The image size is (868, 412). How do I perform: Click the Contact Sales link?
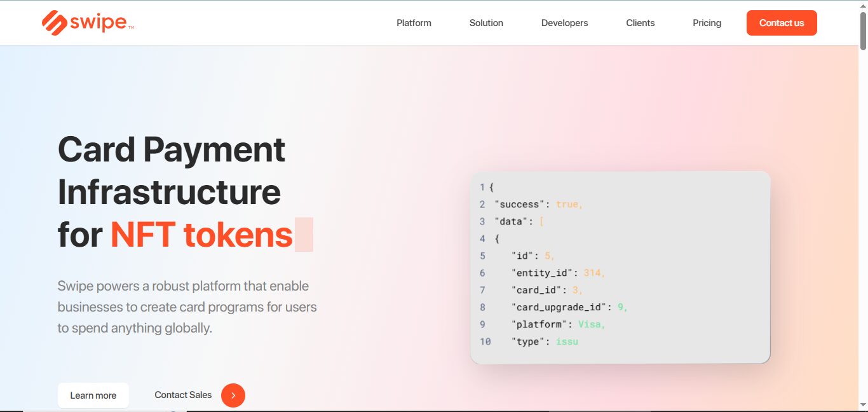(x=183, y=395)
